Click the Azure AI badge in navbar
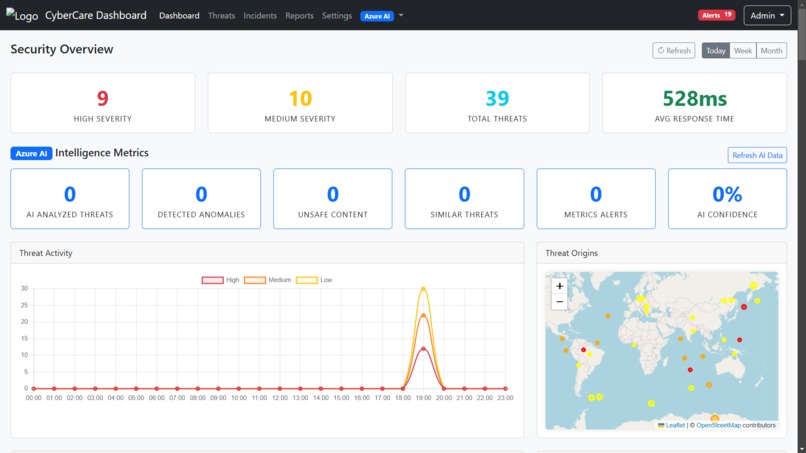The height and width of the screenshot is (453, 806). click(377, 16)
